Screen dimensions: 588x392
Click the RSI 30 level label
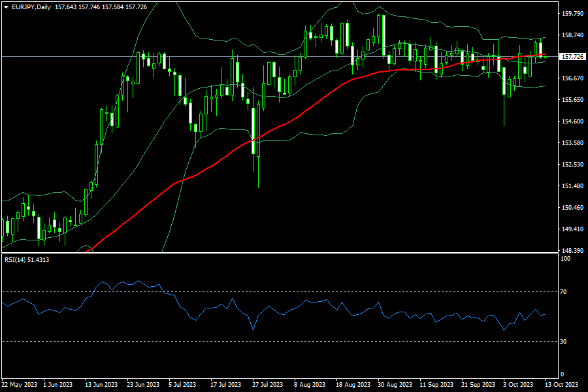563,341
